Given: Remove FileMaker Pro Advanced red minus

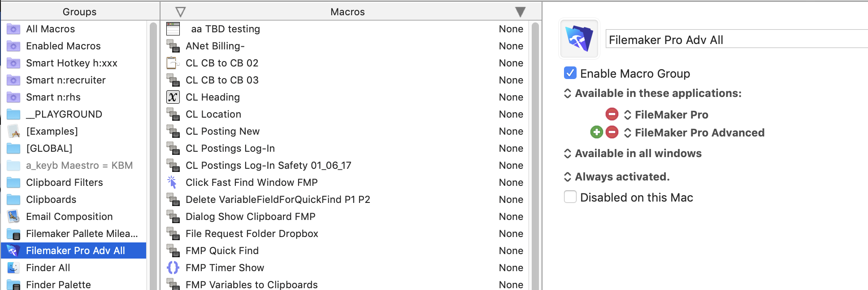Looking at the screenshot, I should tap(612, 132).
